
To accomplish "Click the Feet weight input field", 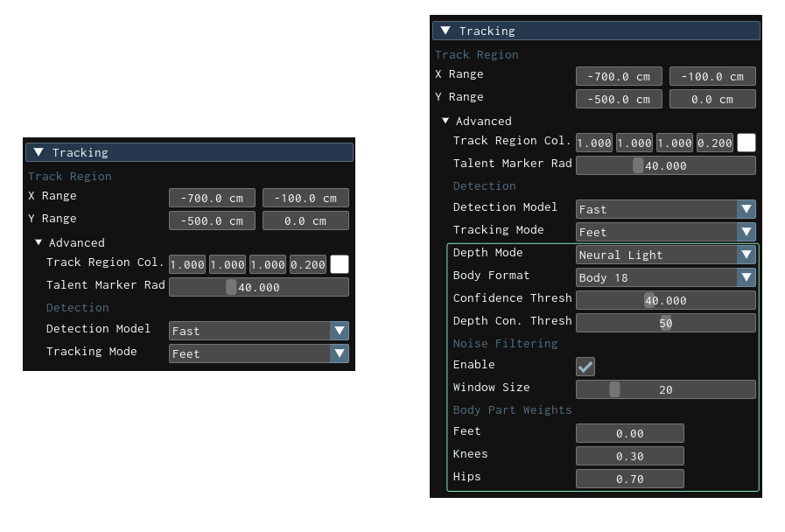I will pos(629,433).
